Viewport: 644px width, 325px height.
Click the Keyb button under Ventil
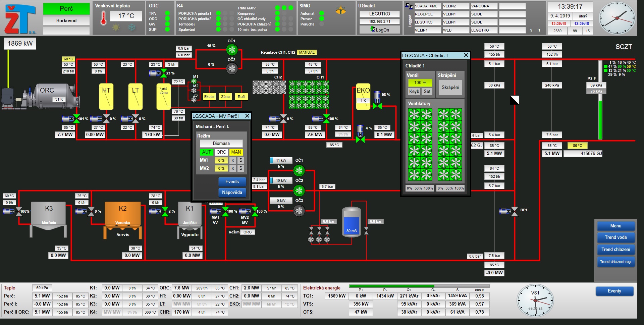[414, 91]
